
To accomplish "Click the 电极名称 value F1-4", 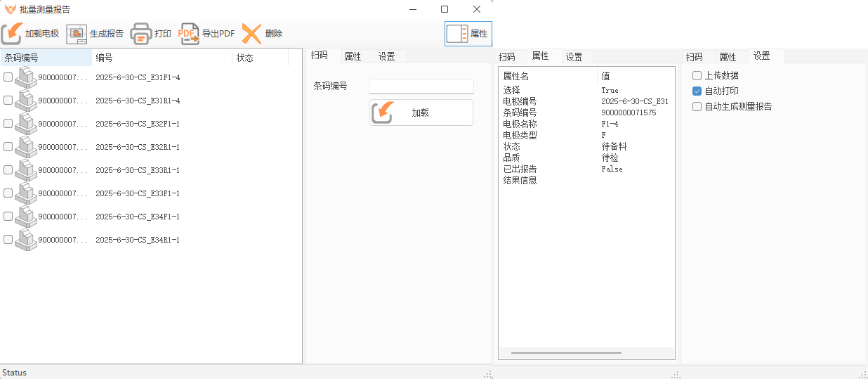I will click(610, 124).
